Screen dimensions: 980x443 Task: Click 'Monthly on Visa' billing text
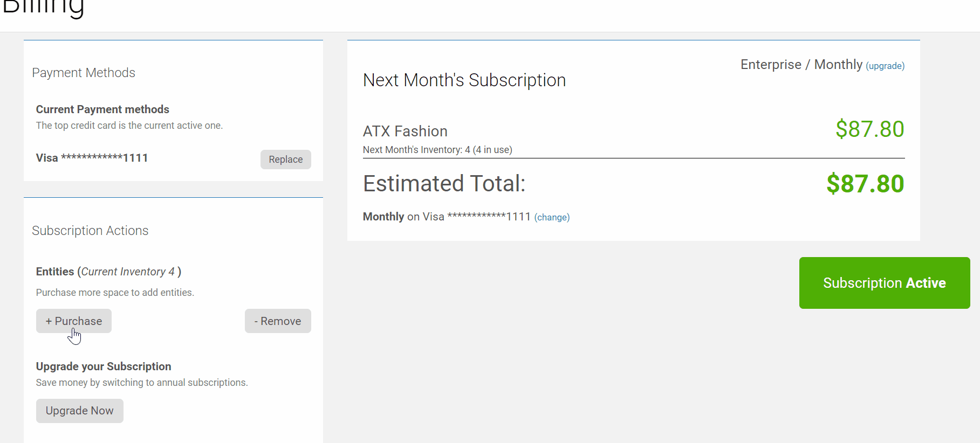pyautogui.click(x=403, y=217)
